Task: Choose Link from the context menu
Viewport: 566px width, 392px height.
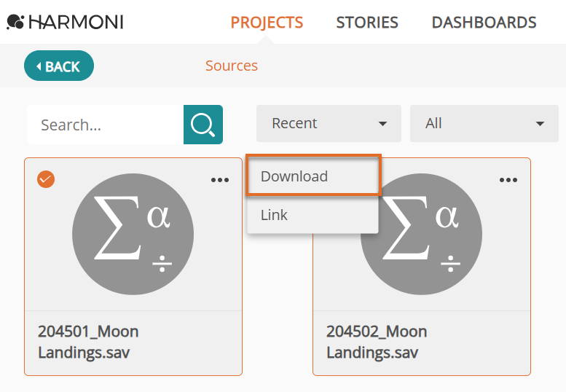Action: pyautogui.click(x=313, y=215)
